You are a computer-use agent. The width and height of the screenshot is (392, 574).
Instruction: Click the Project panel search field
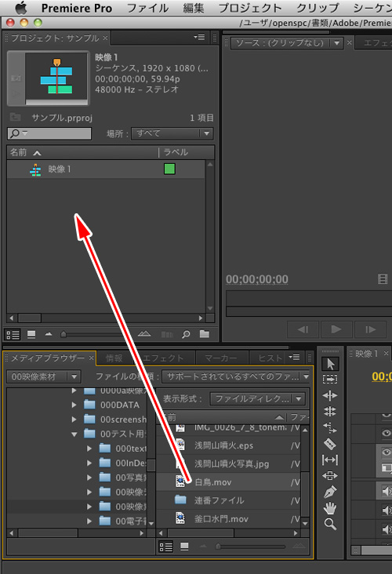click(x=49, y=133)
